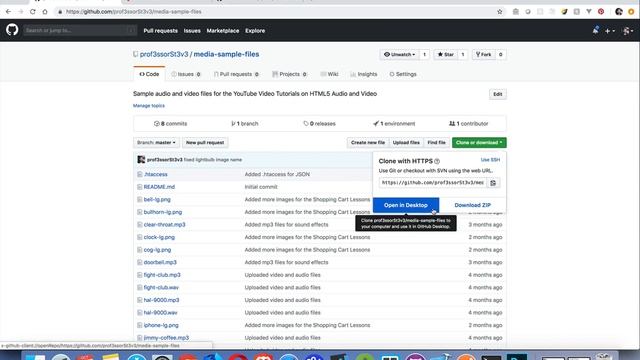This screenshot has width=640, height=360.
Task: Open notifications bell icon in GitHub header
Action: [596, 30]
